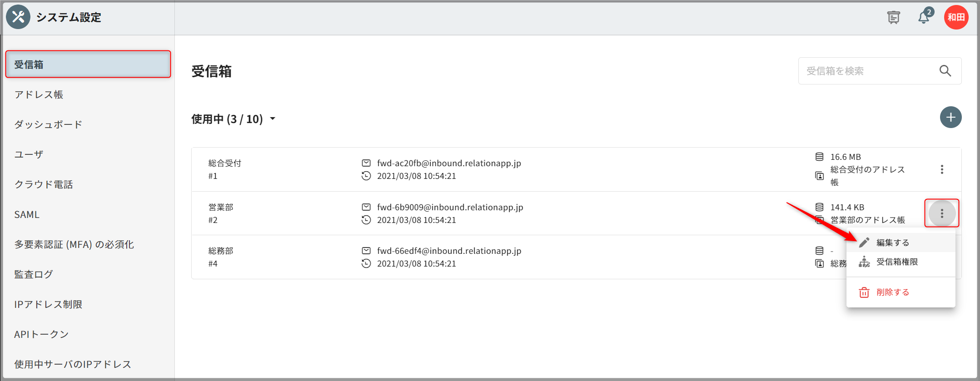Go to ダッシュボード settings
The image size is (980, 381).
coord(48,124)
